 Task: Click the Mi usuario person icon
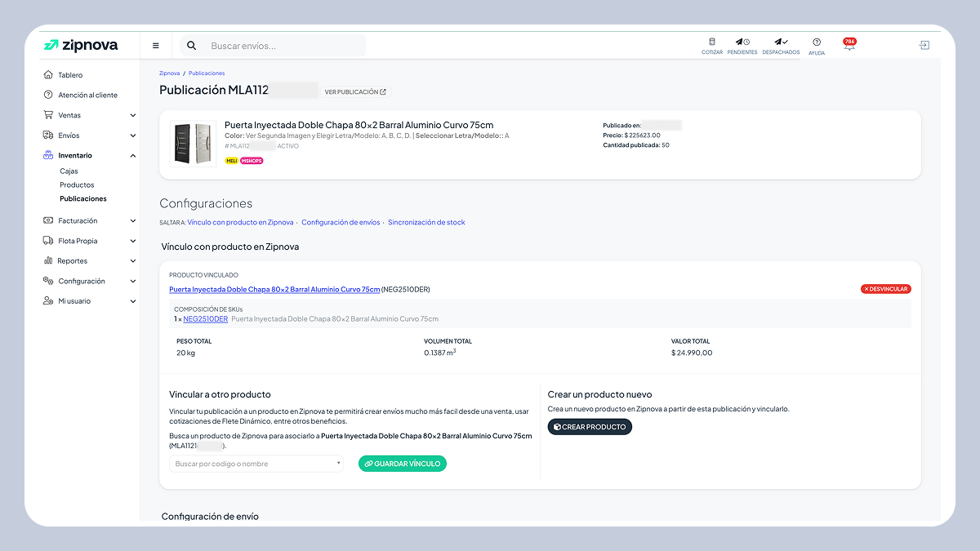click(x=48, y=301)
